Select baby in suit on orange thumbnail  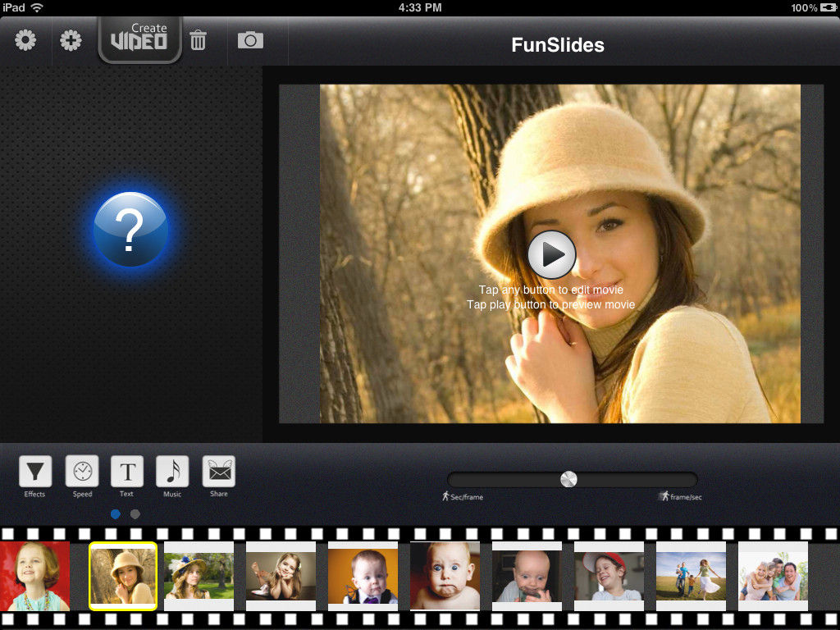pos(363,576)
